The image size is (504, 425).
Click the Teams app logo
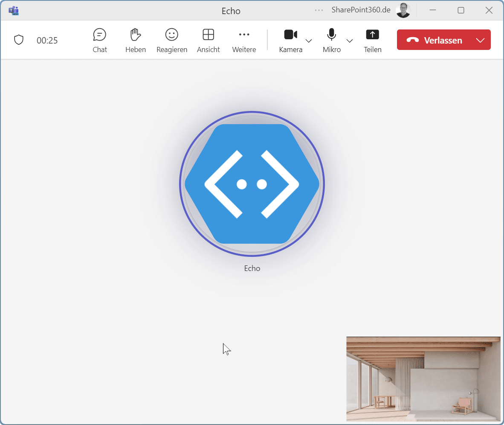point(14,11)
